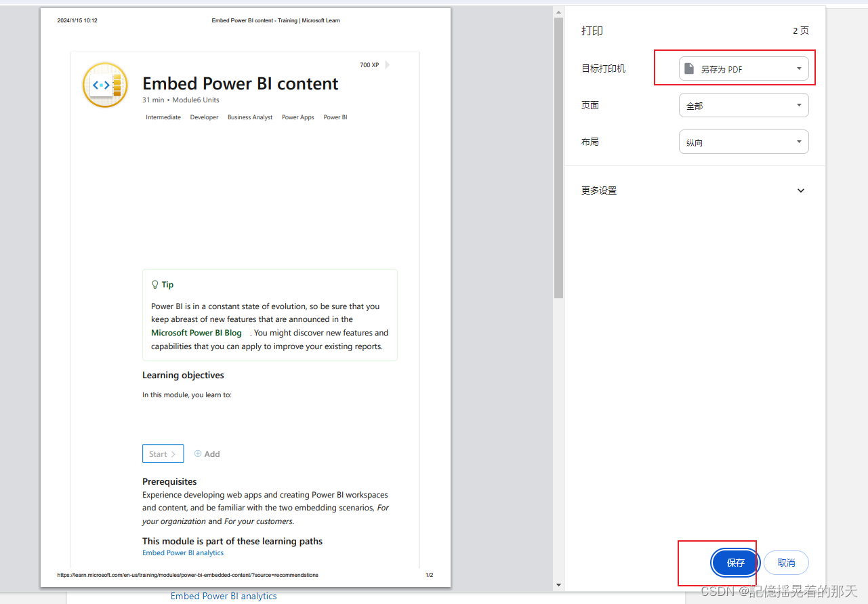The width and height of the screenshot is (868, 604).
Task: Click the lightbulb Tip icon
Action: pos(154,285)
